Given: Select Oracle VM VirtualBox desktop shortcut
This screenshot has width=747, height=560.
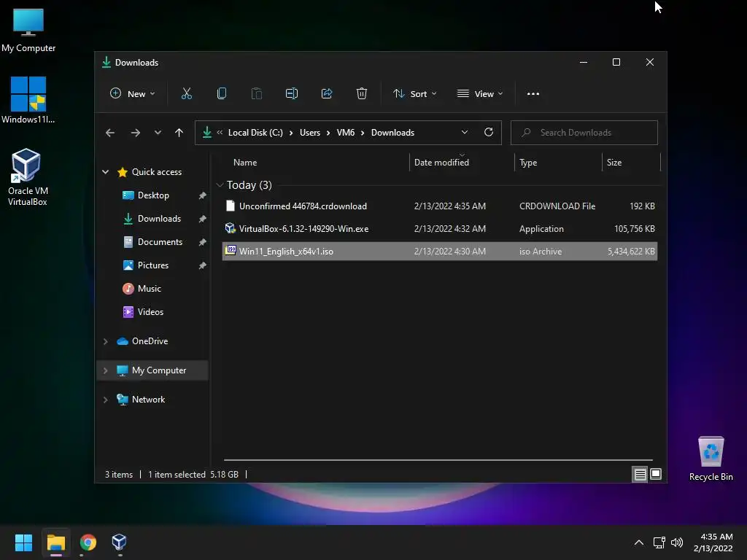Looking at the screenshot, I should 28,177.
